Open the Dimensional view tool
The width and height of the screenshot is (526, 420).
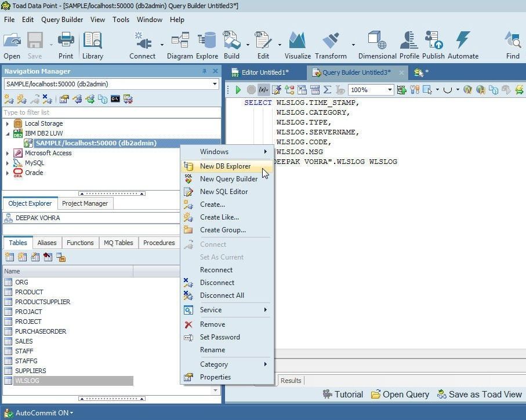tap(378, 45)
